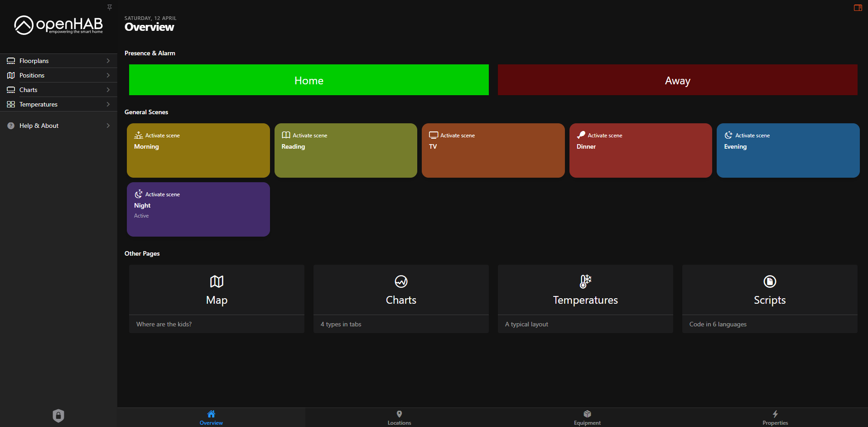Image resolution: width=868 pixels, height=427 pixels.
Task: Activate the Night scene
Action: 198,209
